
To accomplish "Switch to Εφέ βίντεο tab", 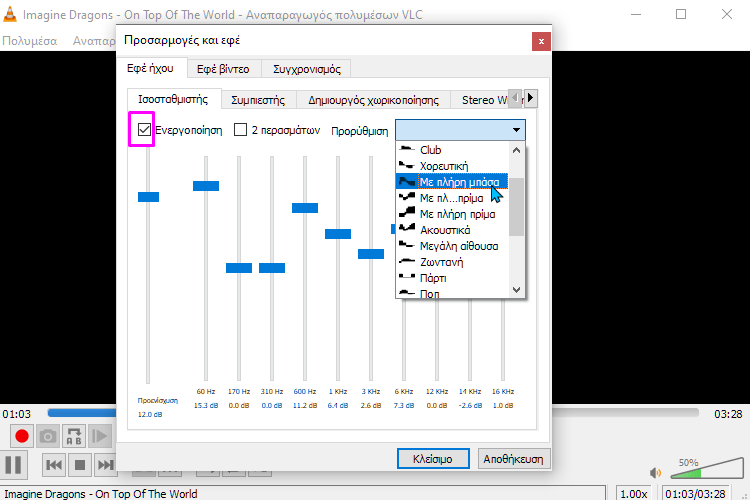I will [x=223, y=69].
